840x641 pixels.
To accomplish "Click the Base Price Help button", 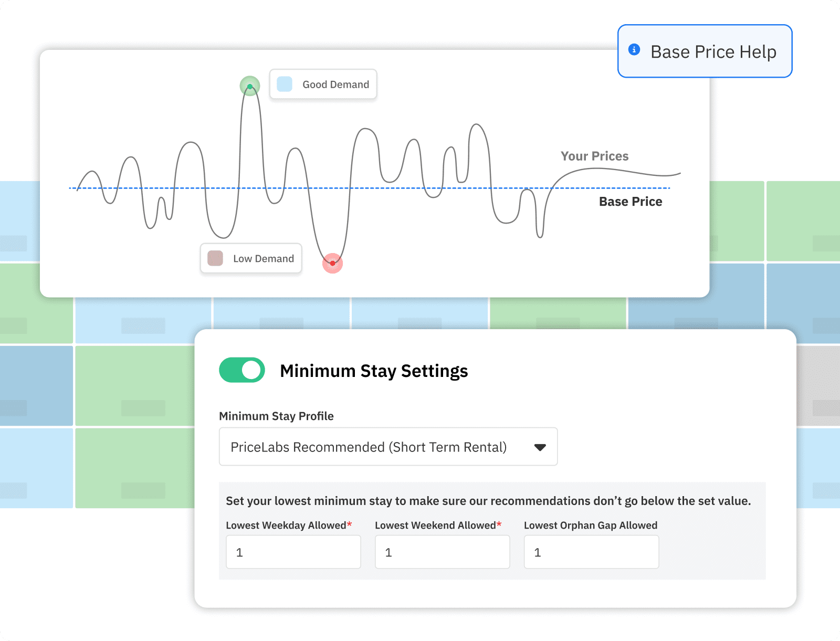I will [x=705, y=51].
